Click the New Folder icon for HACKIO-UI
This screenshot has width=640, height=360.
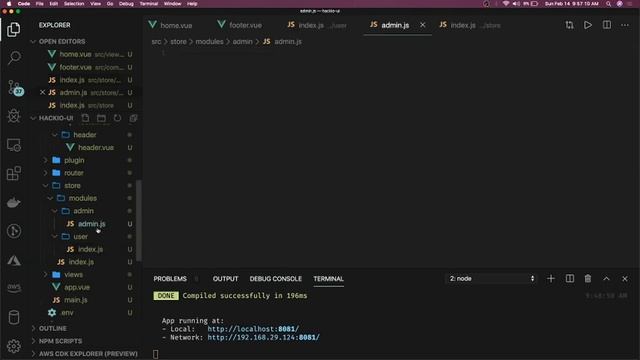point(101,118)
